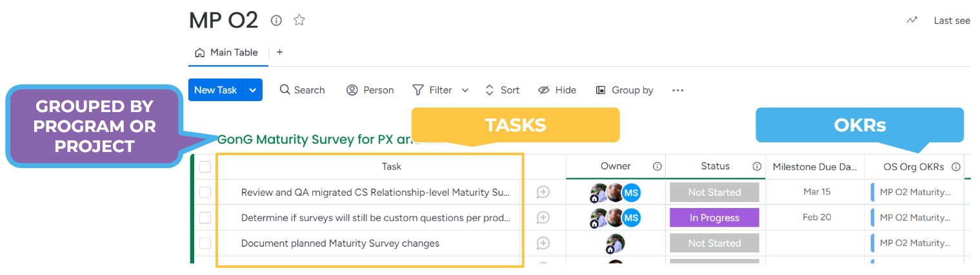Change the purple In Progress status cell
This screenshot has width=980, height=275.
coord(714,218)
